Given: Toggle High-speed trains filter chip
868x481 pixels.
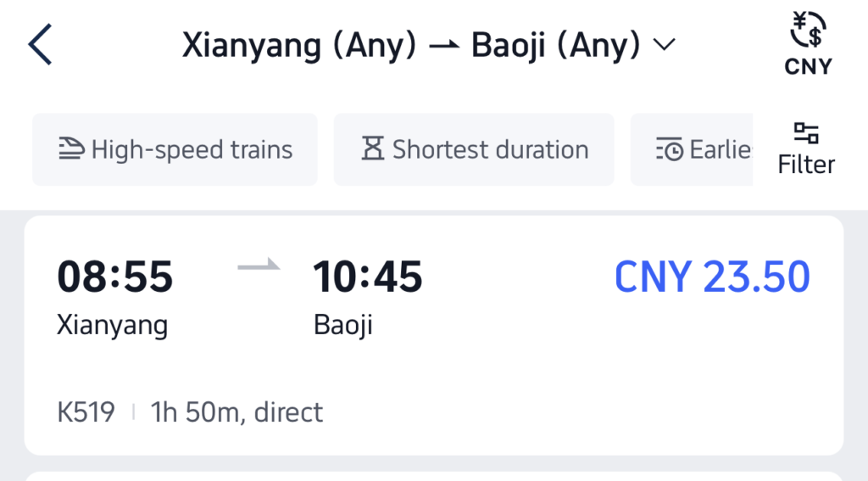Looking at the screenshot, I should [x=175, y=149].
